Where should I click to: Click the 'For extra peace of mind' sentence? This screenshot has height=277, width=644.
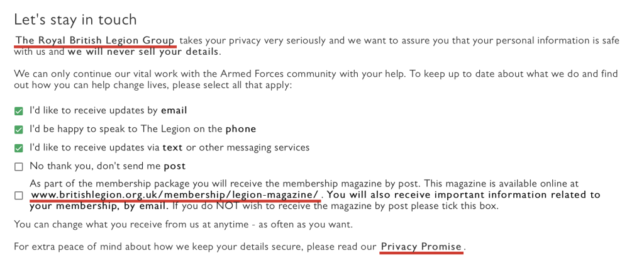point(195,247)
